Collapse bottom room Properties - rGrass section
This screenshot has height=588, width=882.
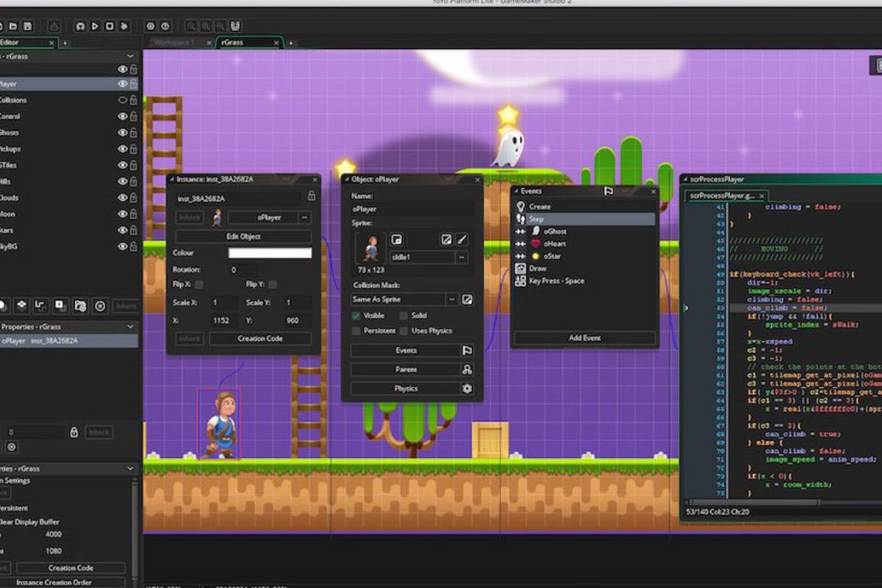tap(130, 468)
